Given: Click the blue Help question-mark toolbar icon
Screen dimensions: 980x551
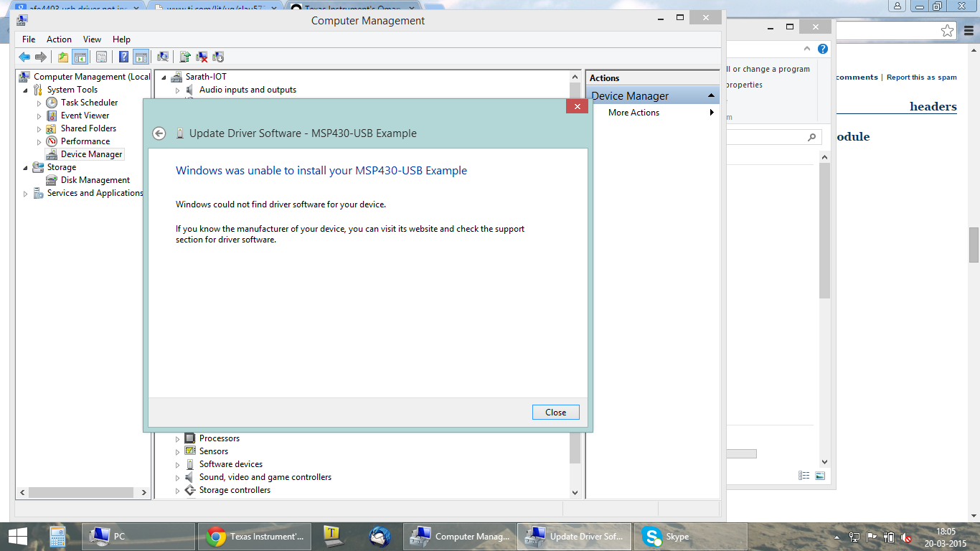Looking at the screenshot, I should (123, 57).
